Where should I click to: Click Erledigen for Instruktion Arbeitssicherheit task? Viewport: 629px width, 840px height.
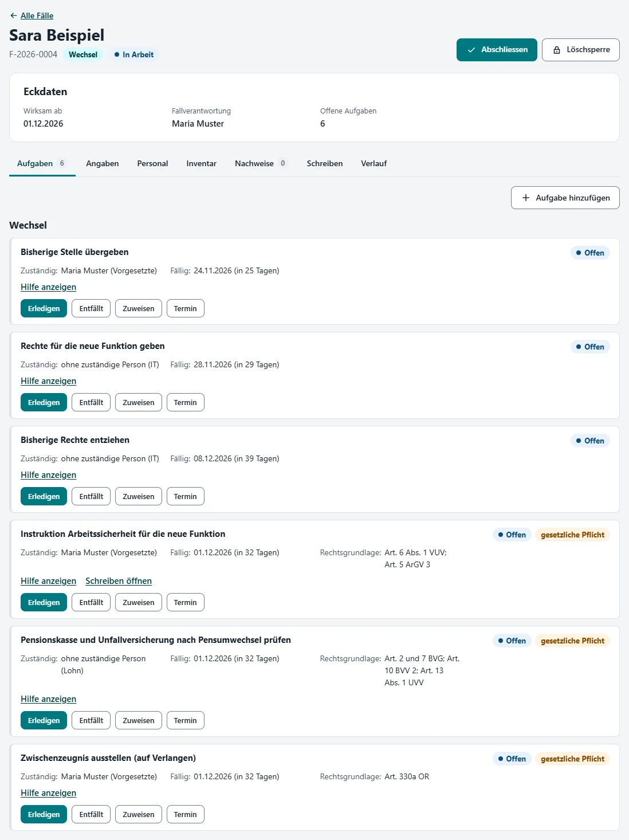[x=44, y=602]
